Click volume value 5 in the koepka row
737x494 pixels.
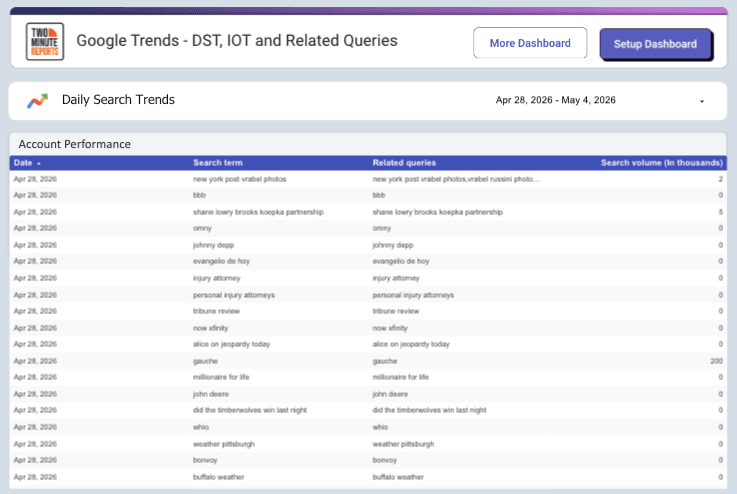point(721,212)
